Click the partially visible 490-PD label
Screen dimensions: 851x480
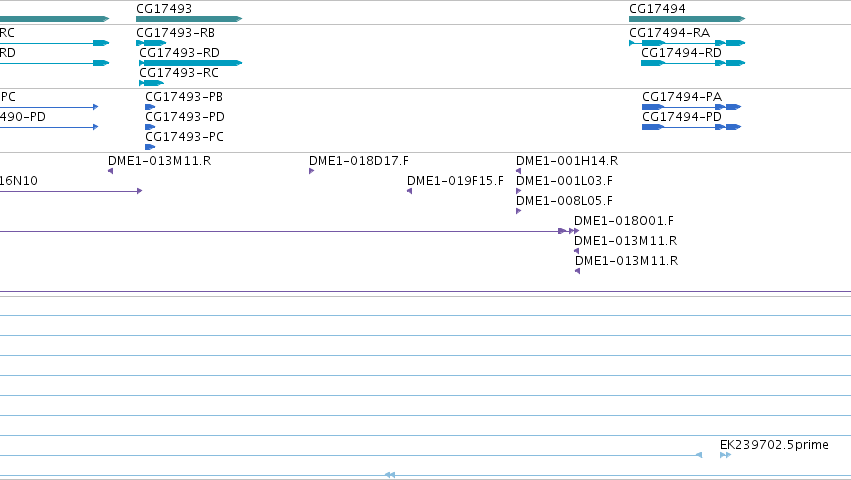(23, 117)
